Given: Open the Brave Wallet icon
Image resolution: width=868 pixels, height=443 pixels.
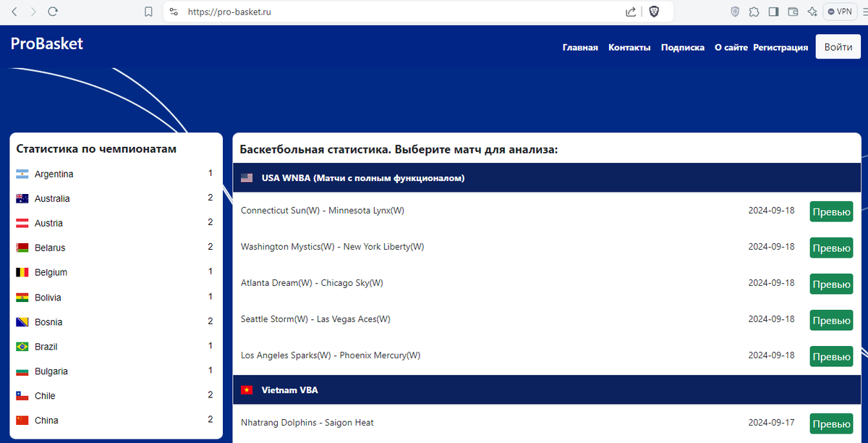Looking at the screenshot, I should 793,12.
